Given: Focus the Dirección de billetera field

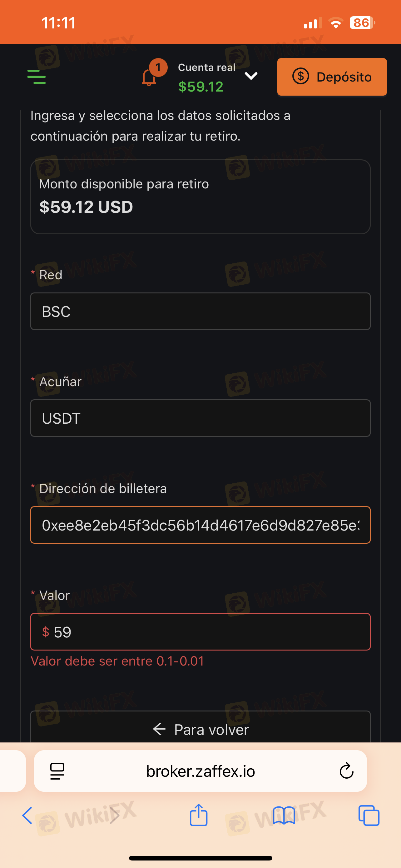Looking at the screenshot, I should (x=200, y=525).
